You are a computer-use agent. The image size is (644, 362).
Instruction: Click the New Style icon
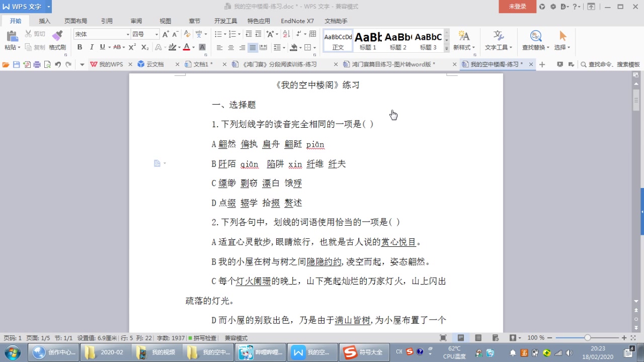(x=464, y=36)
